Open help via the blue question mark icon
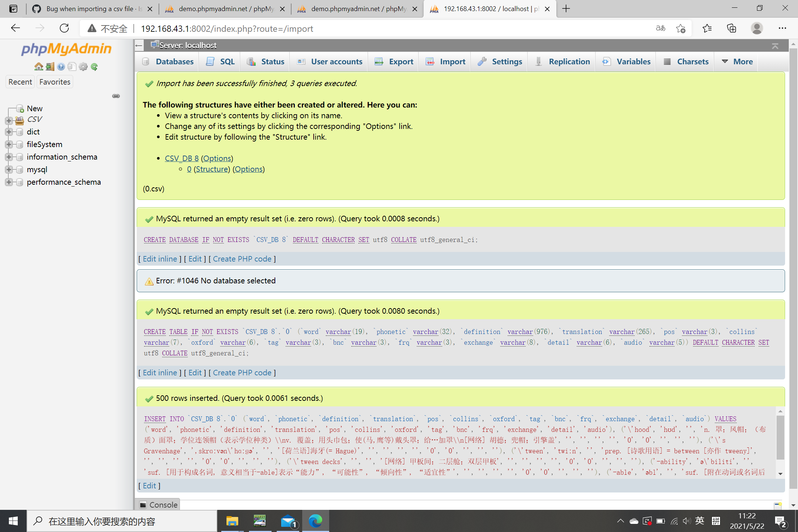Screen dimensions: 798x532 pyautogui.click(x=61, y=66)
